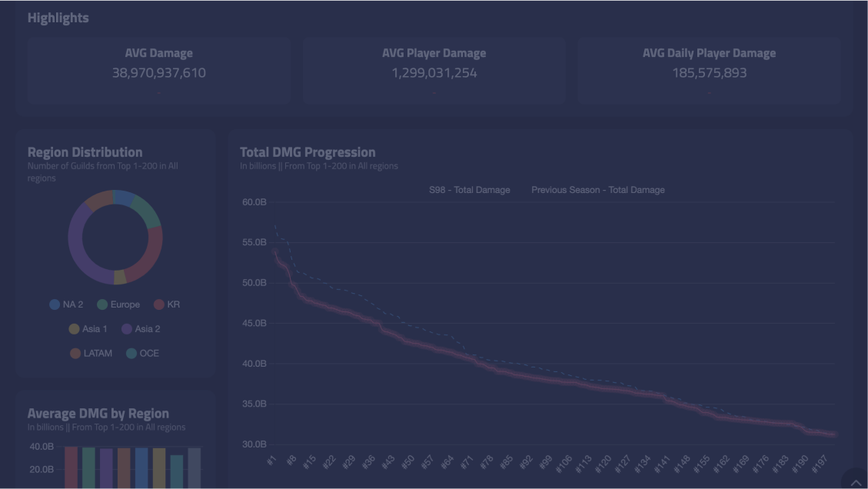Click the AVG Damage summary card
Screen dimensions: 868x489
click(x=159, y=70)
